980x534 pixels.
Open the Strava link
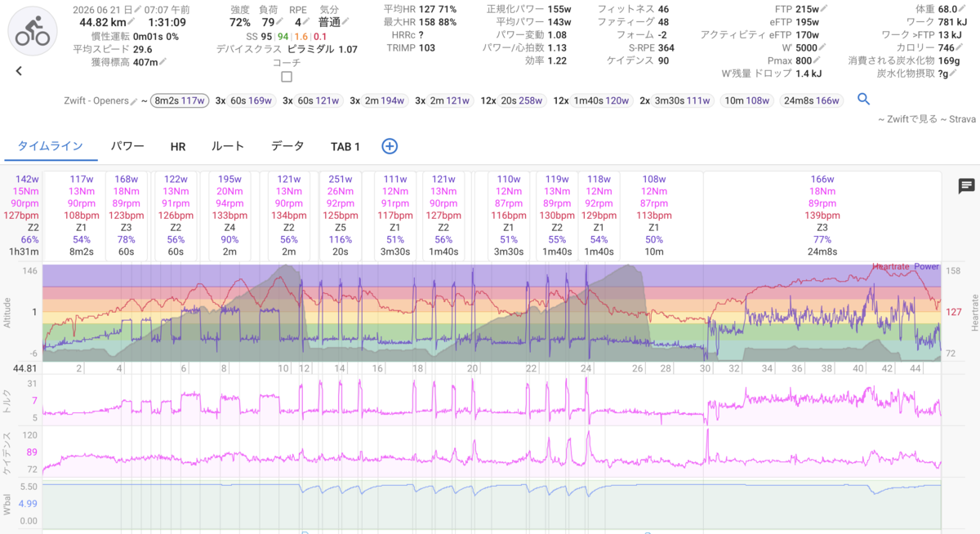(962, 119)
